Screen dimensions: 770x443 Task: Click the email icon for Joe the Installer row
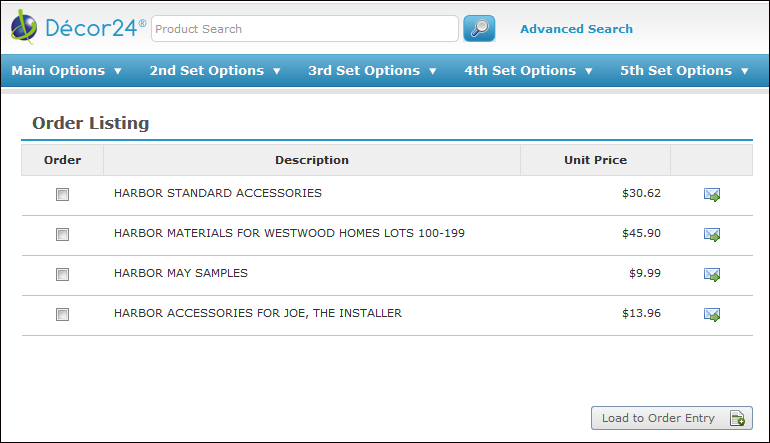click(712, 315)
